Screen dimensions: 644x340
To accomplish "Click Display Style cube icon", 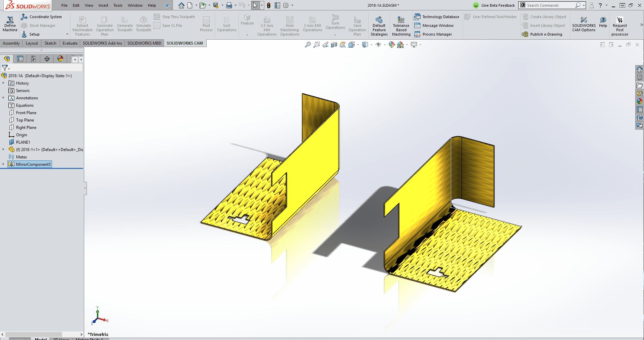I will 365,45.
